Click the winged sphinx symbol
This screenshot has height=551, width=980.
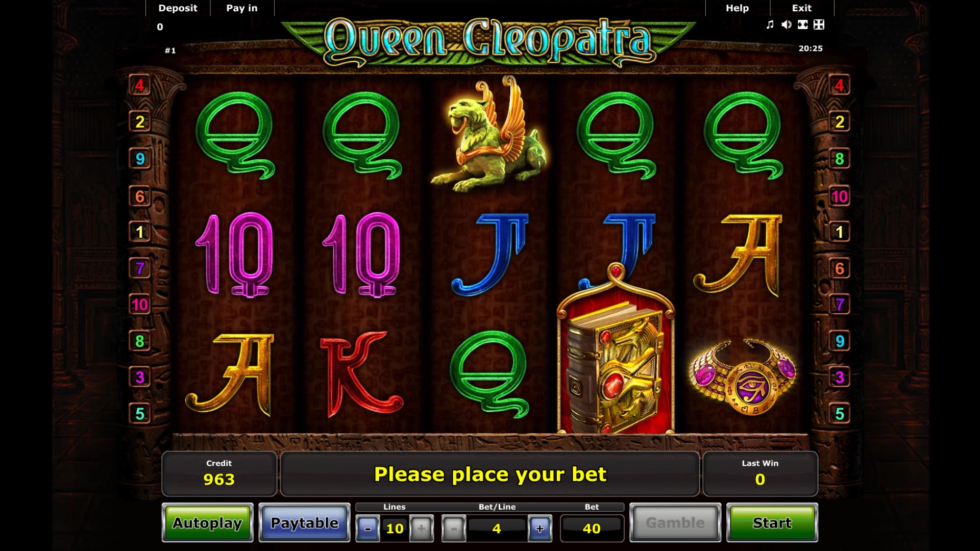489,134
